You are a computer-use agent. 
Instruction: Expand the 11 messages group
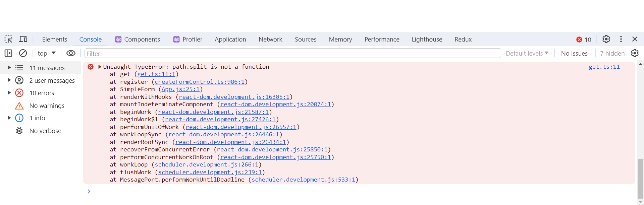coord(9,68)
